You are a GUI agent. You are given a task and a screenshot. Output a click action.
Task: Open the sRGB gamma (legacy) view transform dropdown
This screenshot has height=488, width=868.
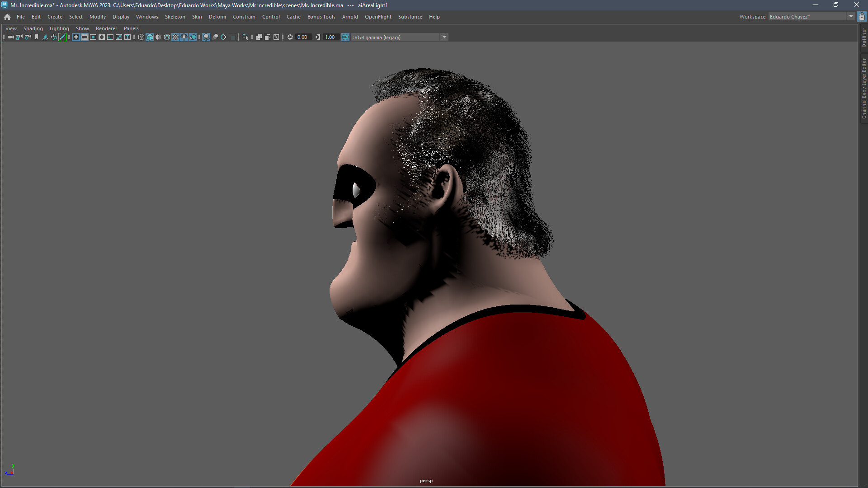[x=444, y=37]
